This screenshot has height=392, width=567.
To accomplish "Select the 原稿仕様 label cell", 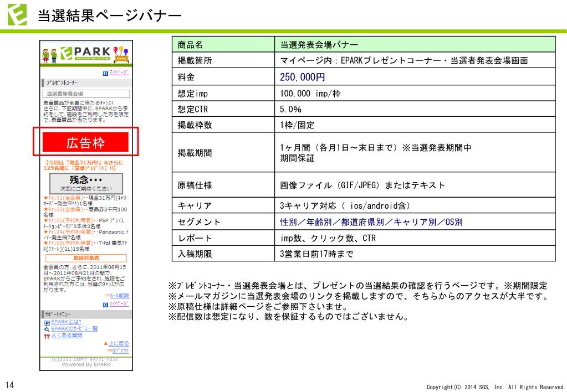I will pyautogui.click(x=223, y=184).
